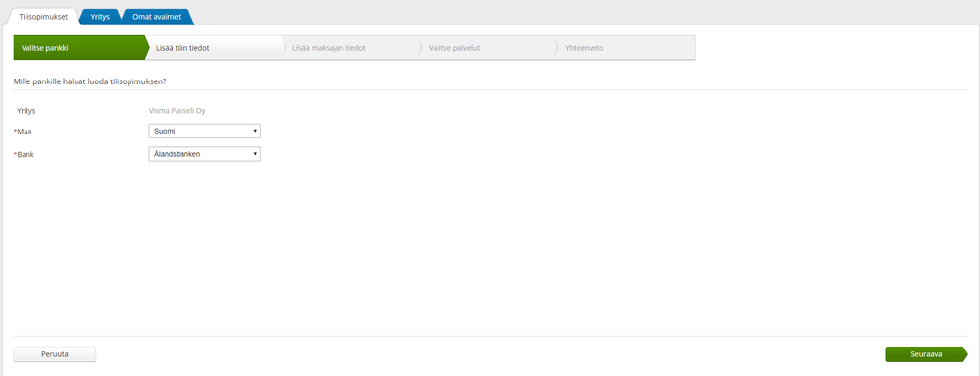Image resolution: width=980 pixels, height=376 pixels.
Task: Open the Maa dropdown showing Suomi
Action: [x=204, y=131]
